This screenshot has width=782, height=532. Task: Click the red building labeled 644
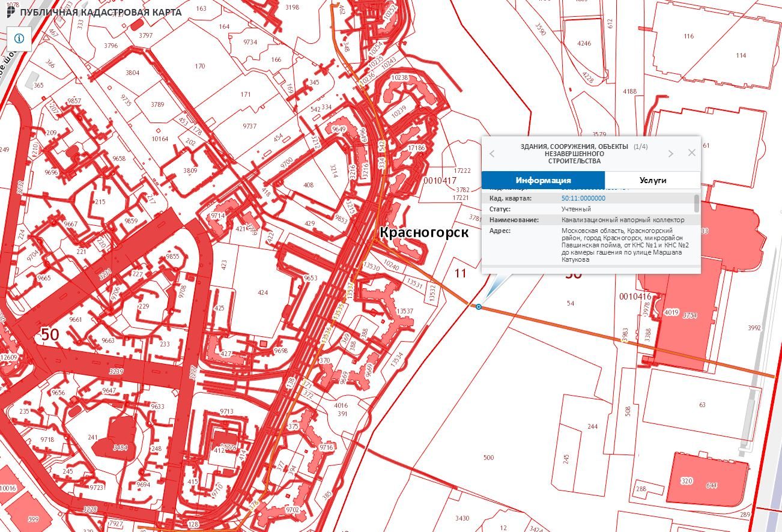712,485
